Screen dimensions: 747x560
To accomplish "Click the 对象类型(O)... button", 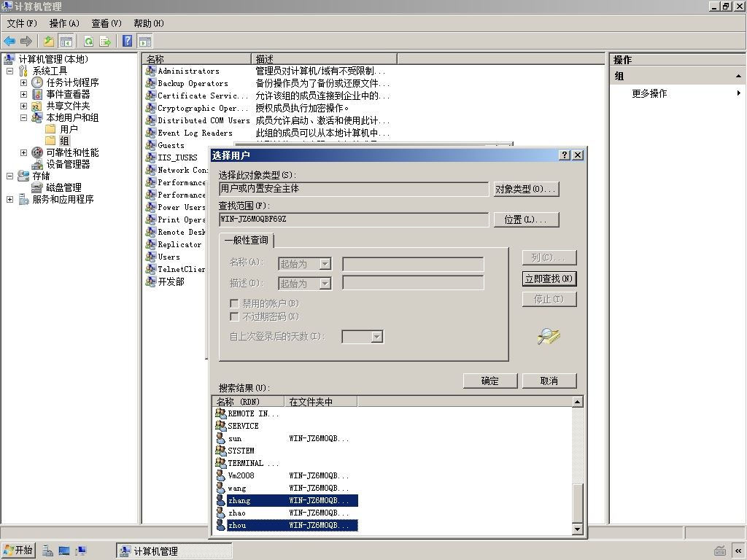I will coord(526,189).
